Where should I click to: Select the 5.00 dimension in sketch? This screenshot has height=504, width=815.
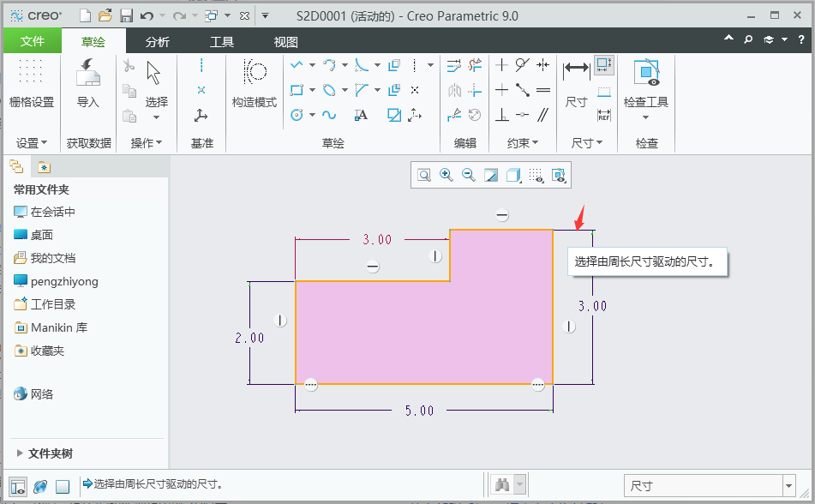pos(419,411)
